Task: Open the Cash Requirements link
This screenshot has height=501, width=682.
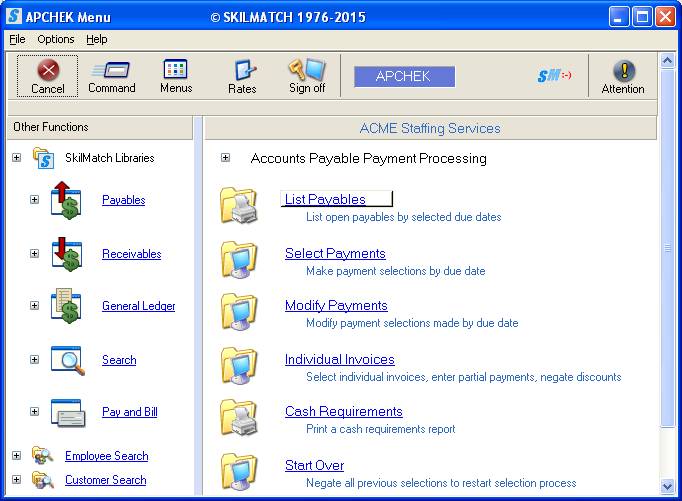Action: tap(344, 411)
